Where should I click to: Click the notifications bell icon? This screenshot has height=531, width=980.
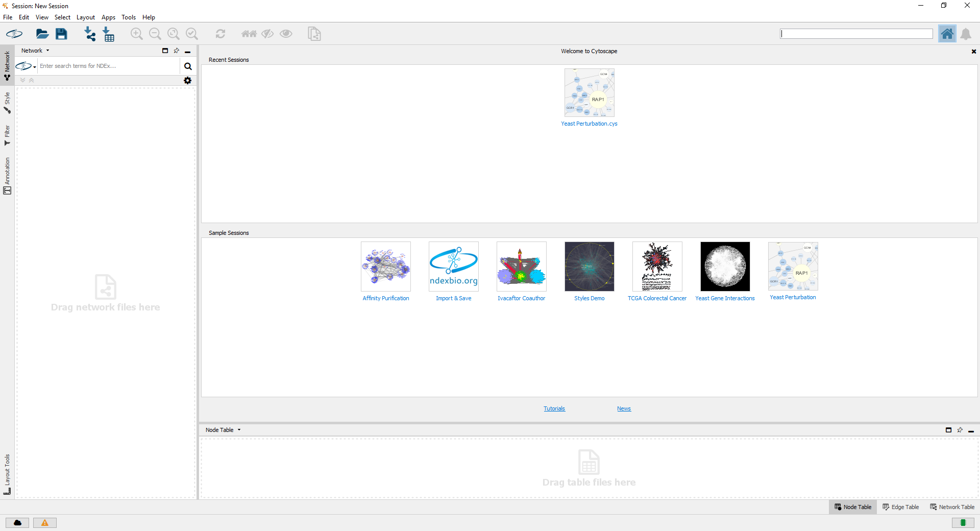[x=966, y=34]
